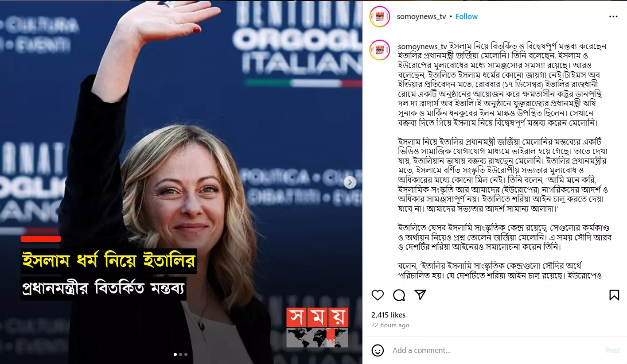View the 2,415 likes list
The height and width of the screenshot is (364, 627).
[x=389, y=315]
